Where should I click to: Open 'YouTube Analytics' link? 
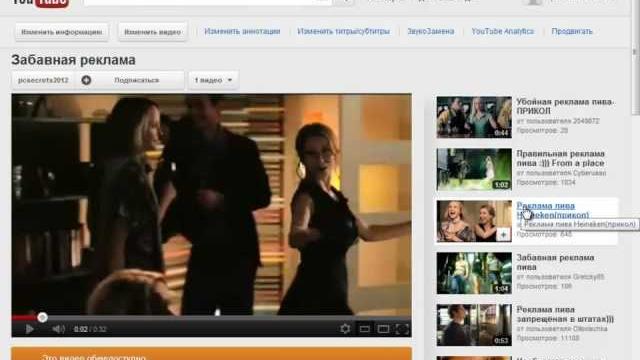coord(502,31)
